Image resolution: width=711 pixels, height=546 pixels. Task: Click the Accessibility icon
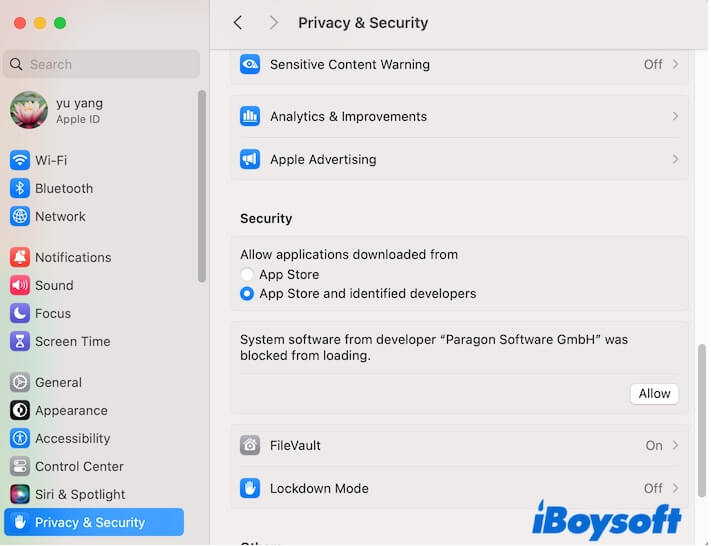(19, 439)
